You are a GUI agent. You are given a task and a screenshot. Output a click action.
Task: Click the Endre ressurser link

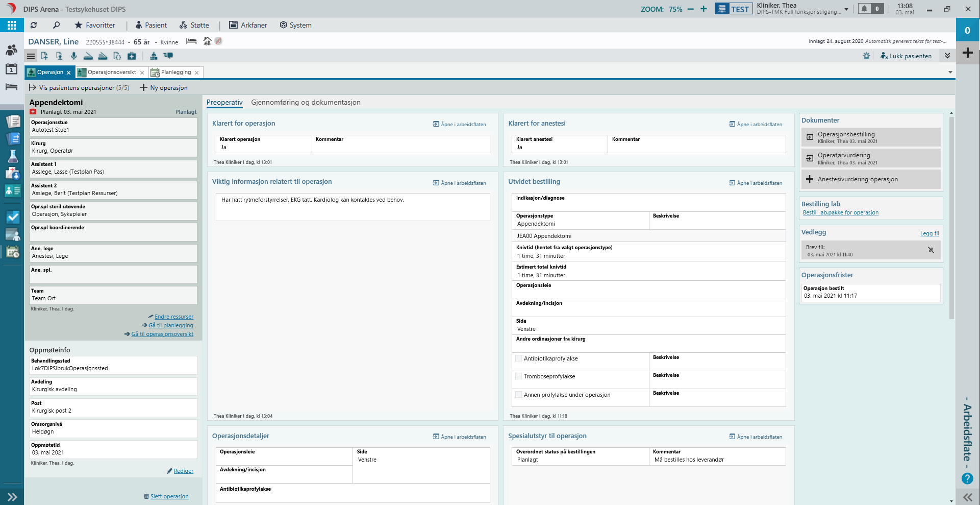click(x=174, y=317)
